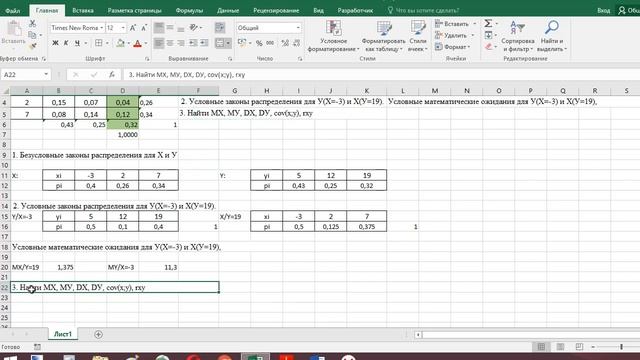Open Sort and Filter (Сортировка и фильтр)
640x360 pixels.
pyautogui.click(x=518, y=36)
